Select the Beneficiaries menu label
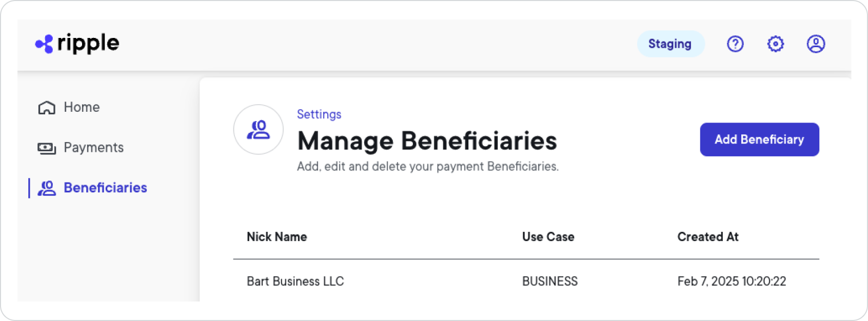This screenshot has height=321, width=868. coord(105,188)
